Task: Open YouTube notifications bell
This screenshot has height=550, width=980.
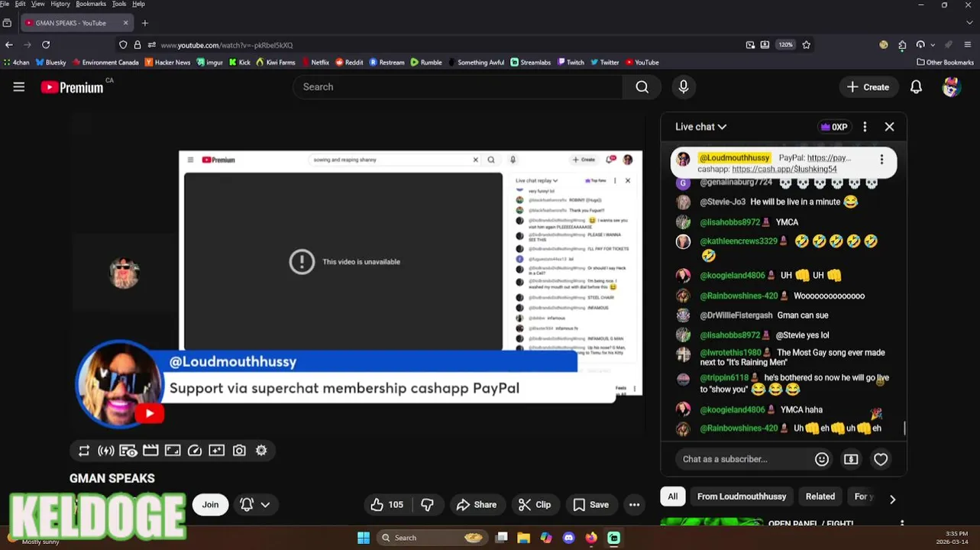Action: pos(916,87)
